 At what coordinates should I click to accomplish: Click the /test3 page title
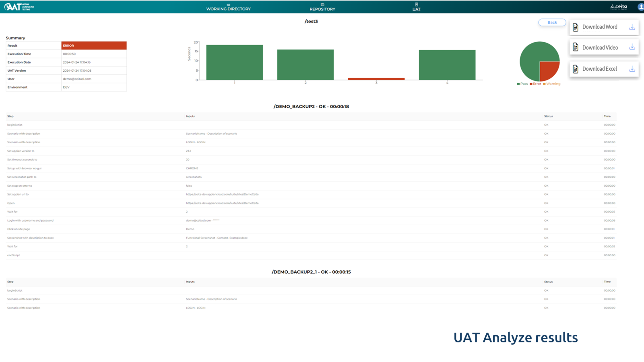coord(311,21)
